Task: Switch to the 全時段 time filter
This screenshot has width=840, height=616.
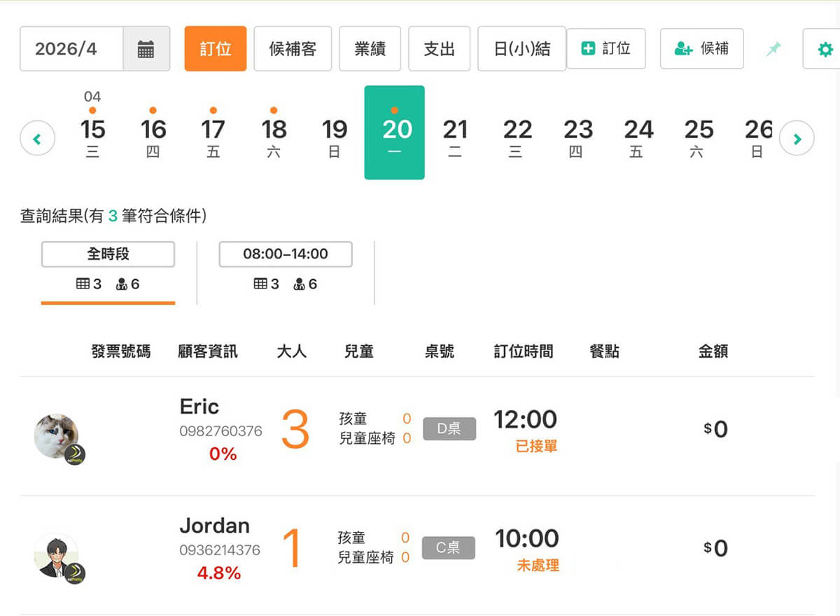Action: click(107, 254)
